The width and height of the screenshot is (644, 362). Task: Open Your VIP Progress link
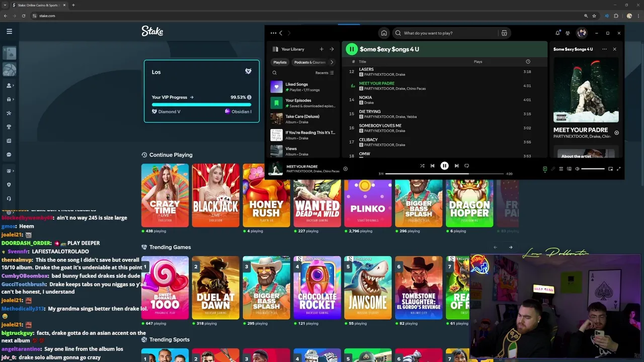173,98
